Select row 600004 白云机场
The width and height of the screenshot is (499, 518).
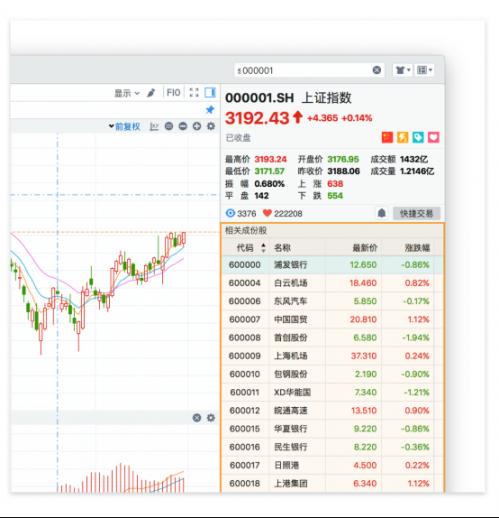tap(332, 283)
